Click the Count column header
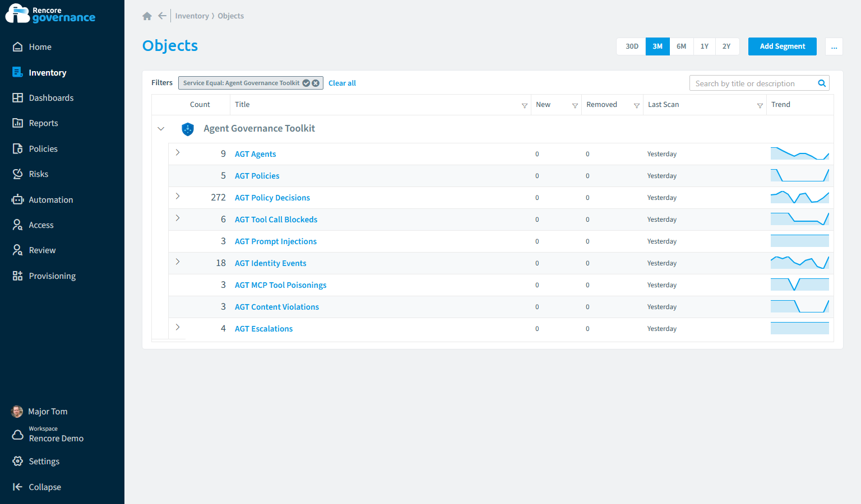861x504 pixels. (200, 105)
